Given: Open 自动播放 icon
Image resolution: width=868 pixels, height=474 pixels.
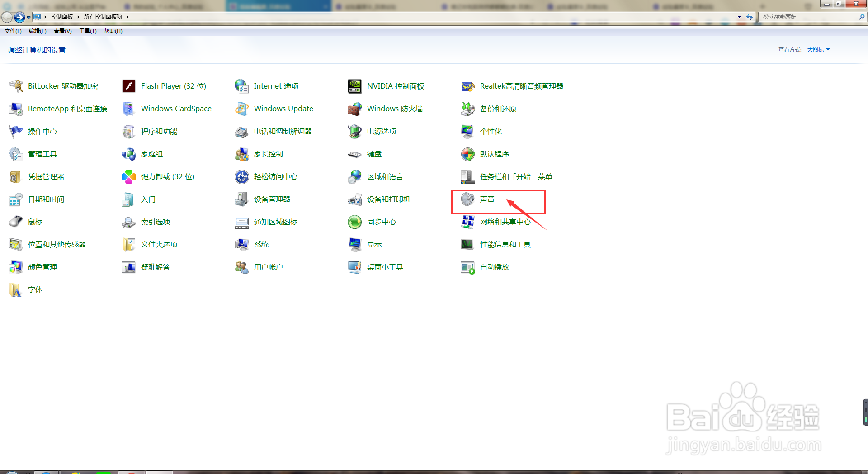Looking at the screenshot, I should tap(468, 267).
